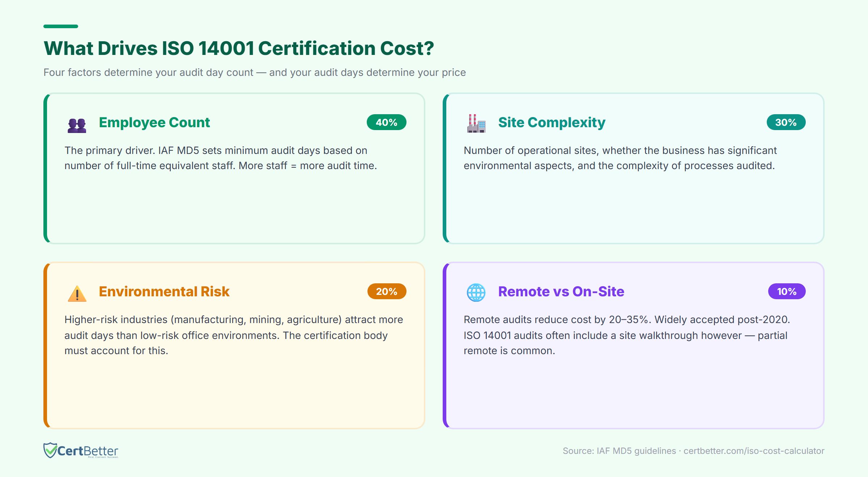Image resolution: width=868 pixels, height=477 pixels.
Task: Click the CertBetter brand name text
Action: [x=88, y=451]
